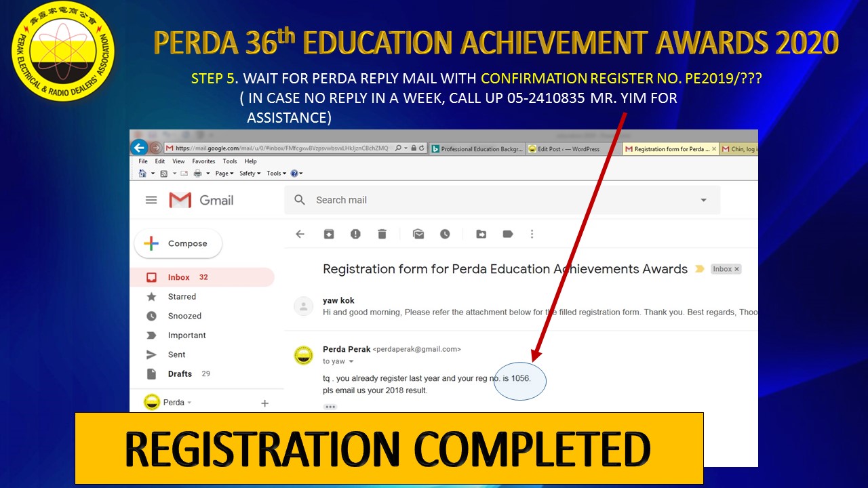Screen dimensions: 868x488
Task: Delete the email using trash icon
Action: tap(382, 234)
